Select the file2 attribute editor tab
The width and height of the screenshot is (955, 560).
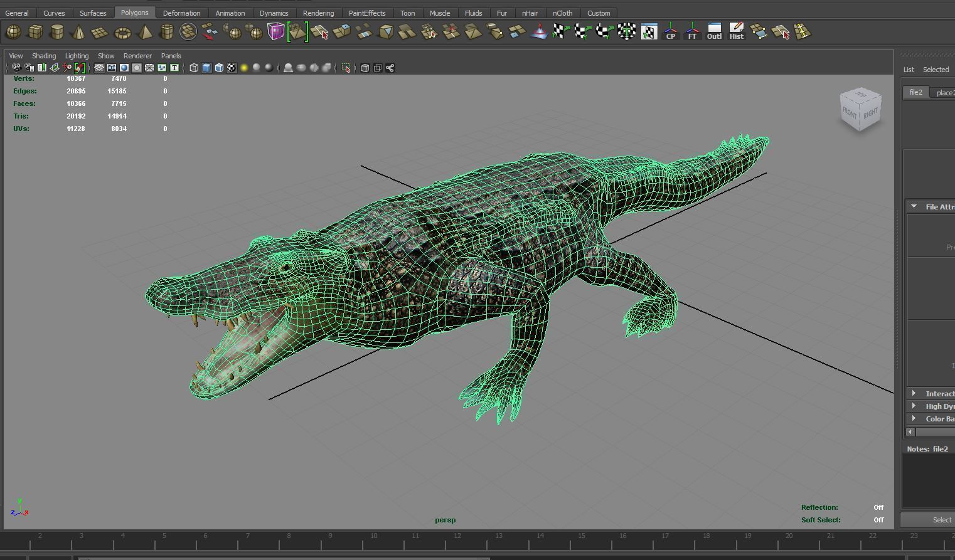point(916,92)
